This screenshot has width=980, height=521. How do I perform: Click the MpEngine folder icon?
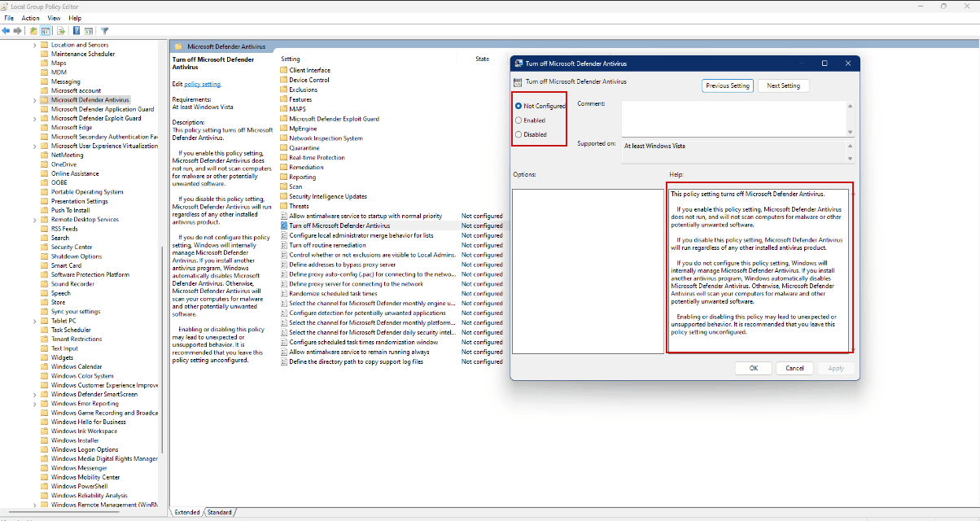tap(284, 129)
